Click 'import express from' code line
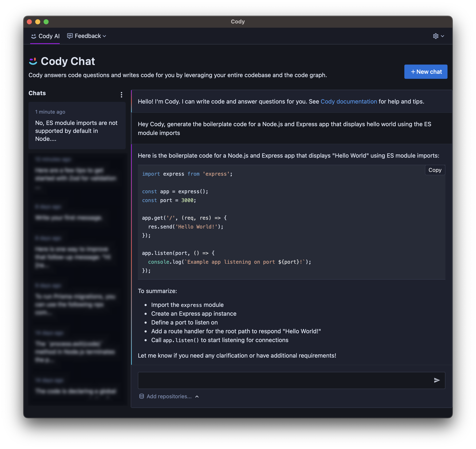This screenshot has width=476, height=449. pos(187,174)
